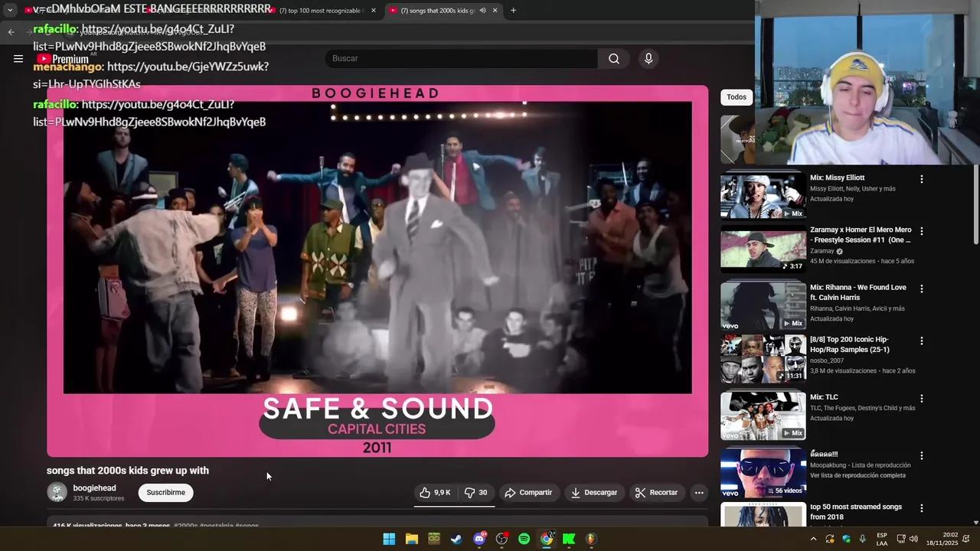Open Steam from taskbar
The width and height of the screenshot is (980, 551).
click(x=456, y=539)
